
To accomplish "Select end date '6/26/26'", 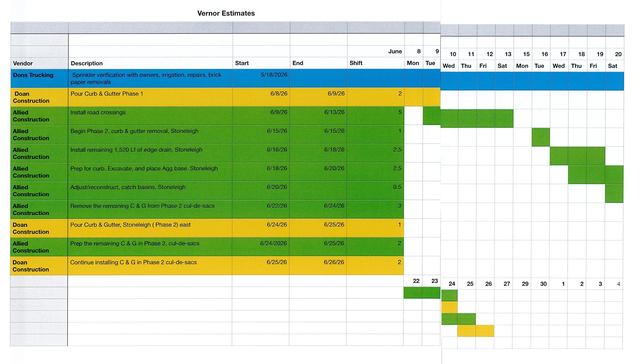I will click(334, 262).
